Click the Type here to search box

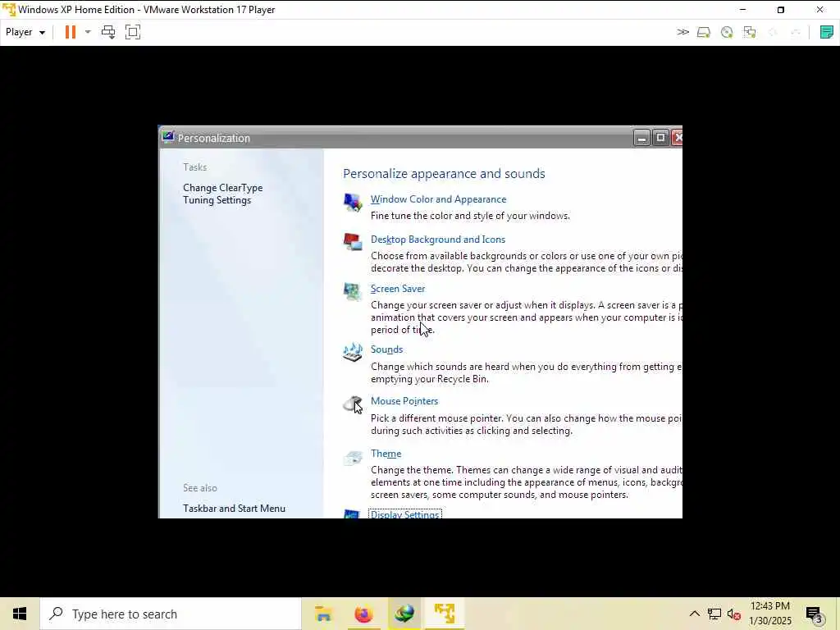[171, 614]
